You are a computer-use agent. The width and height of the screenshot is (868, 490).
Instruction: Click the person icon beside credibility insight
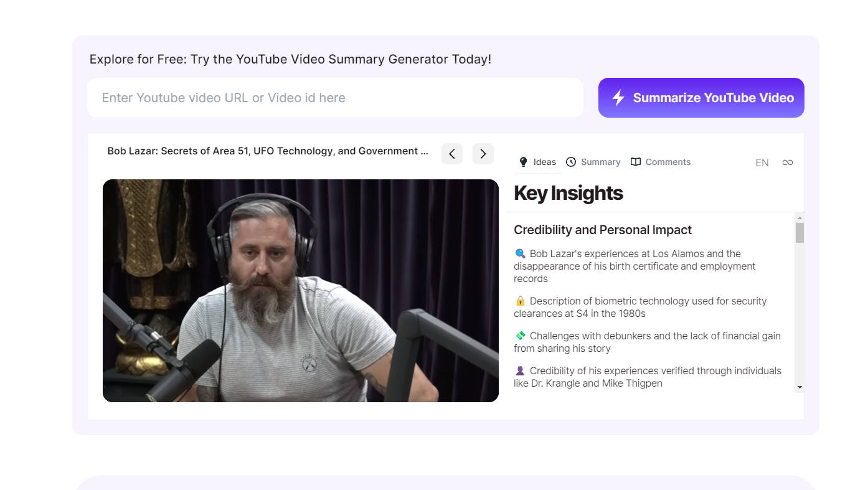tap(519, 370)
